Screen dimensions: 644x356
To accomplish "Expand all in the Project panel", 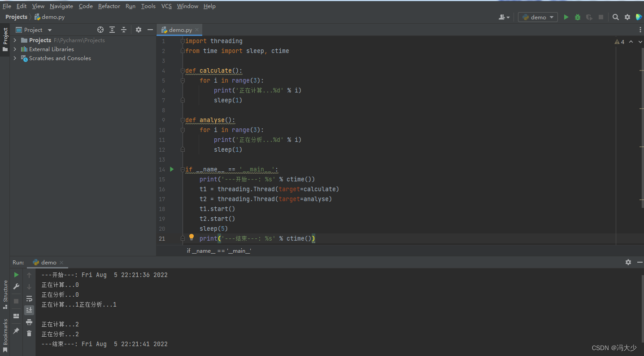I will [112, 30].
